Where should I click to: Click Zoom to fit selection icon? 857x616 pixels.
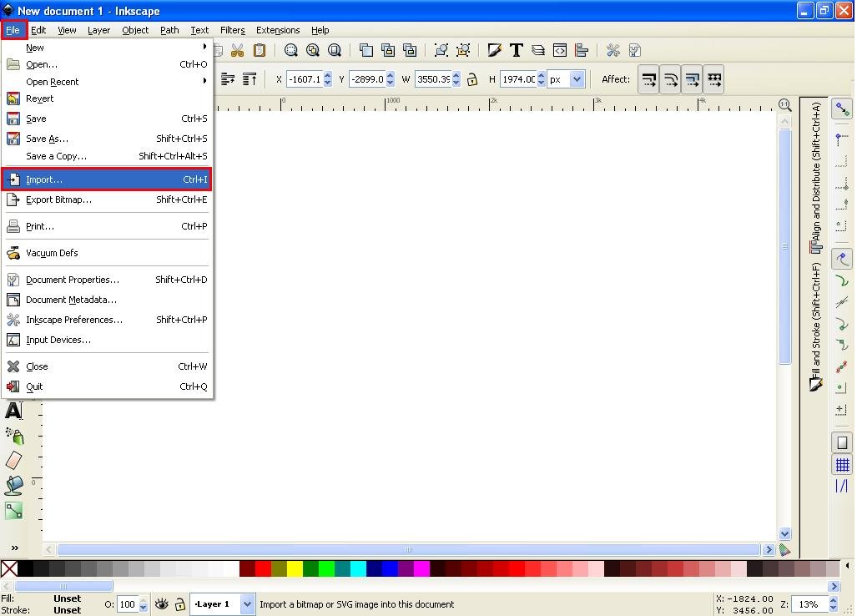290,51
